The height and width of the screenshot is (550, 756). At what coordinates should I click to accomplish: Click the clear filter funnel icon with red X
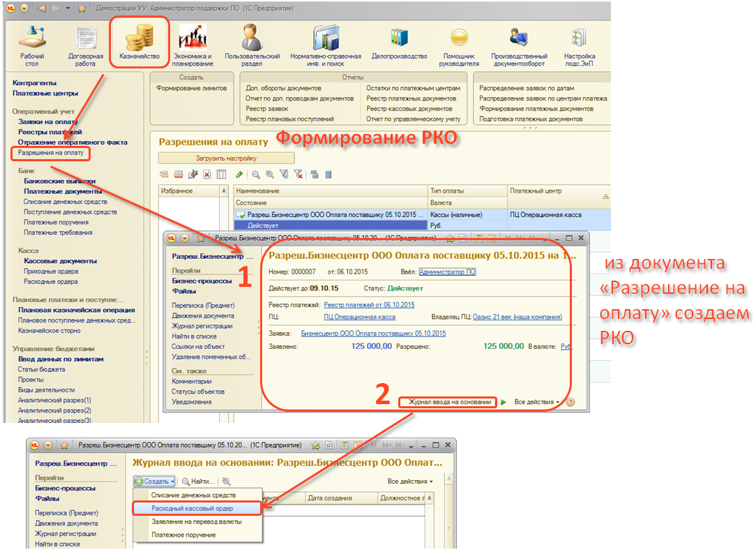[x=298, y=174]
